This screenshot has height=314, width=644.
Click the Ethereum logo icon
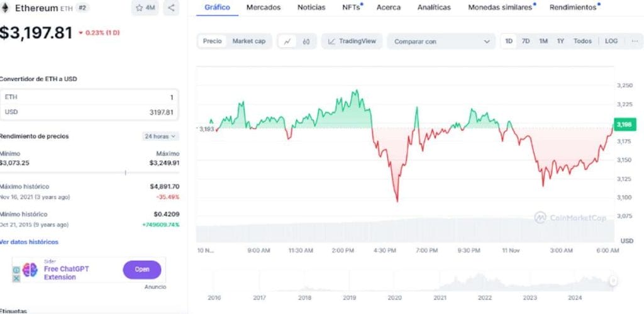point(5,8)
